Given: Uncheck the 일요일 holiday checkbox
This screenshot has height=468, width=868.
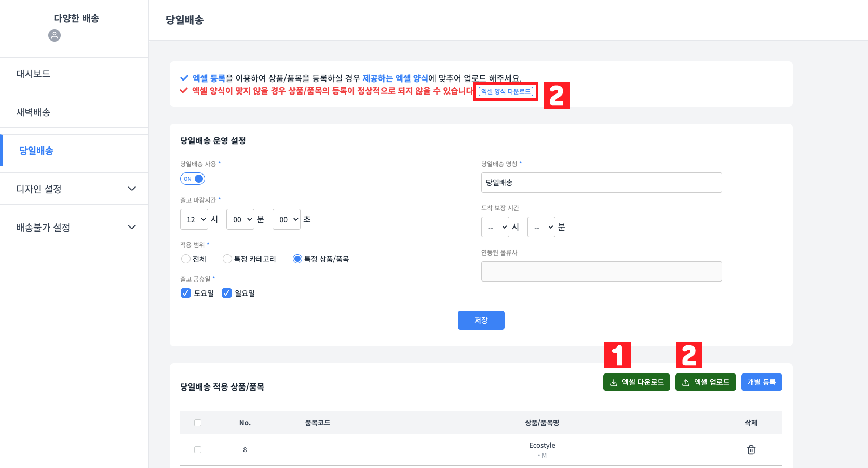Looking at the screenshot, I should (227, 293).
